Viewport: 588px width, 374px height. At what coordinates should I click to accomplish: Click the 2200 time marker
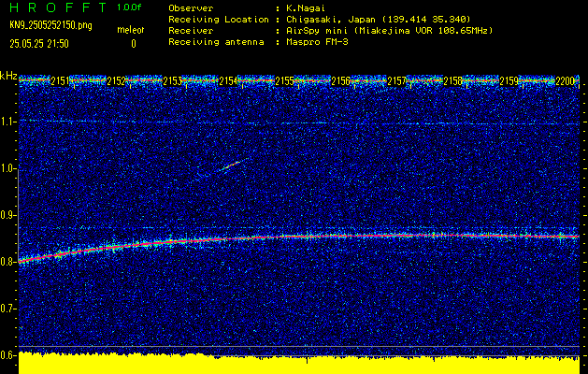(565, 81)
